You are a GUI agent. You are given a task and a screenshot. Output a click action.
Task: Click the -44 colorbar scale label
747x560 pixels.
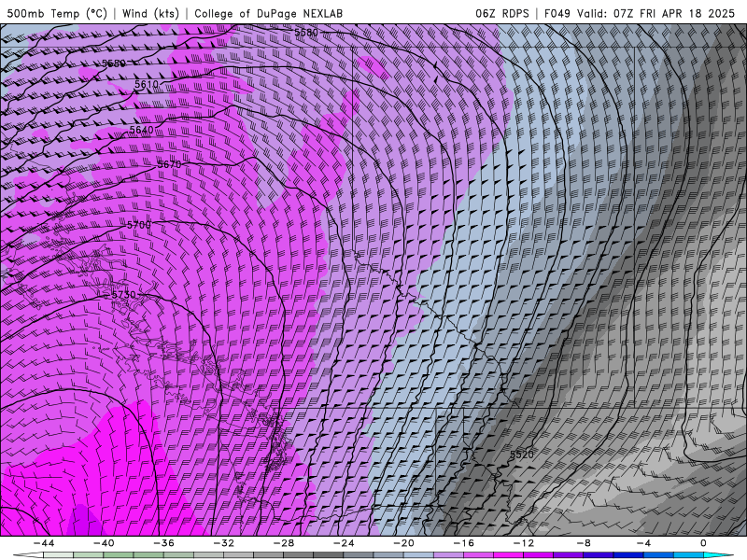(44, 543)
